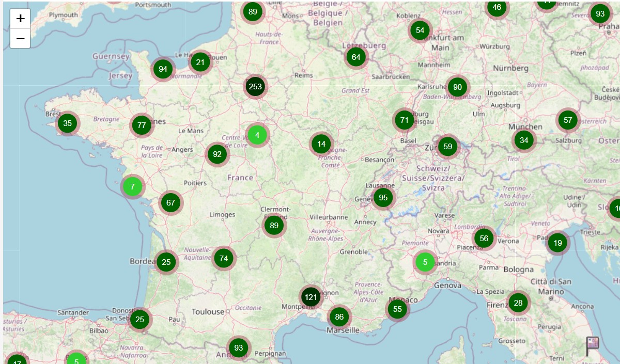The height and width of the screenshot is (364, 620).
Task: Click the 34 cluster near München
Action: (524, 140)
